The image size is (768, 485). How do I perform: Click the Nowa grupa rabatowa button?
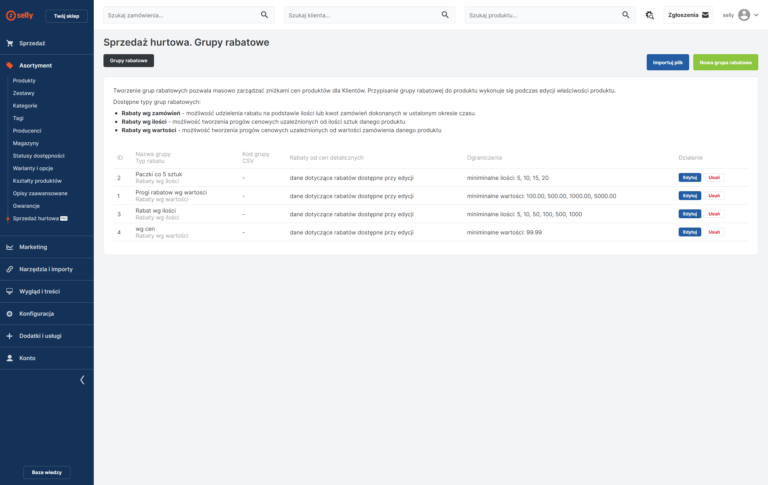725,62
